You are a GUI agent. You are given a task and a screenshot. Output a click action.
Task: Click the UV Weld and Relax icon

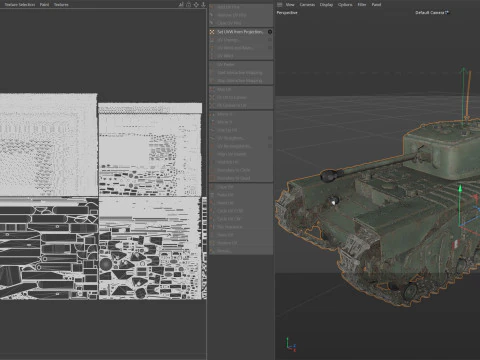(x=212, y=48)
